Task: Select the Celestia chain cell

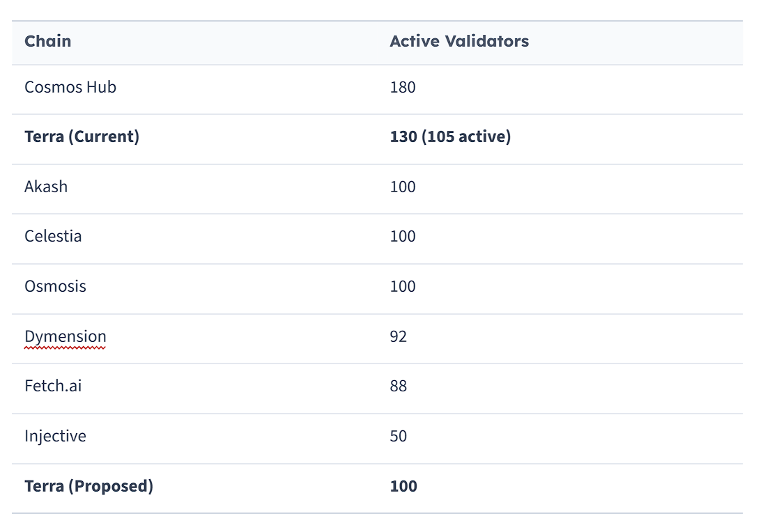Action: 53,236
